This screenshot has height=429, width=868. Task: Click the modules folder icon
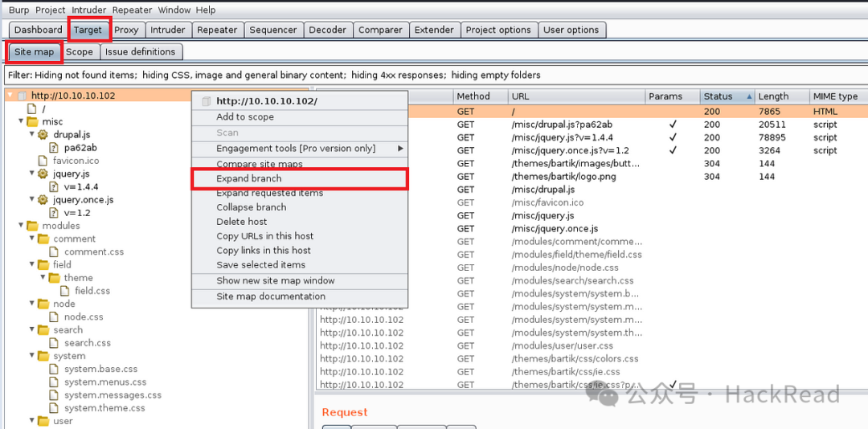[32, 226]
